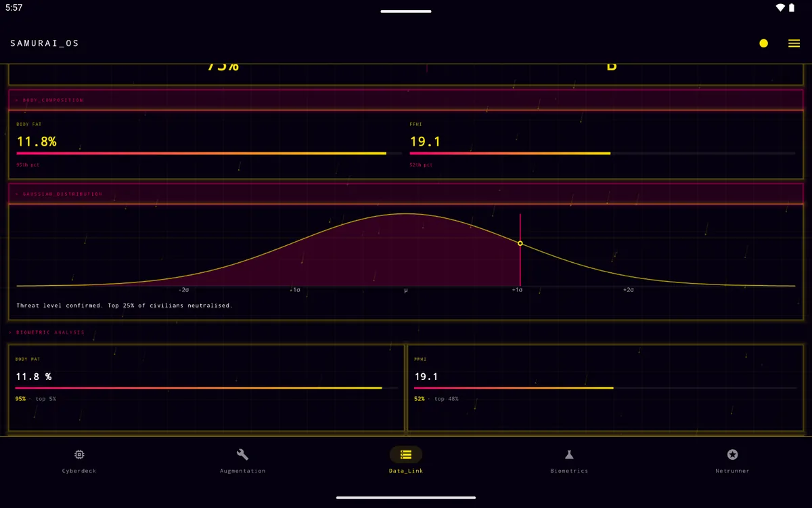
Task: Go to the Biometrics tab
Action: (x=569, y=461)
